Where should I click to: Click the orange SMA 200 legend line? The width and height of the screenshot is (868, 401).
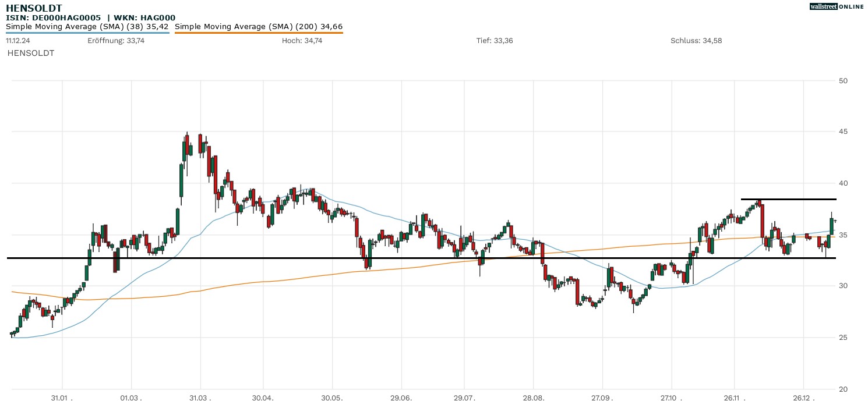click(x=259, y=33)
